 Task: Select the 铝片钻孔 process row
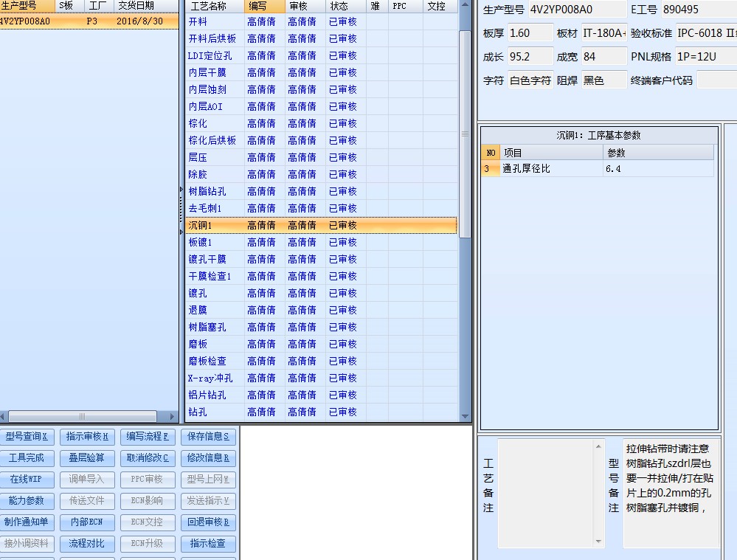coord(322,395)
